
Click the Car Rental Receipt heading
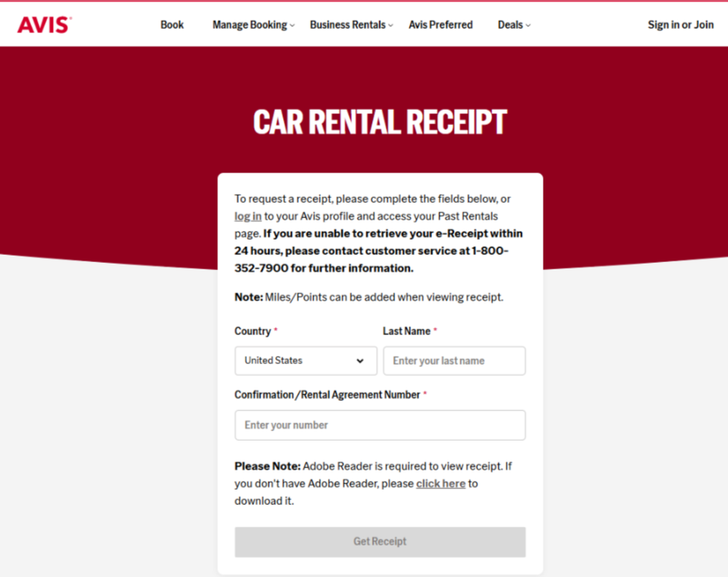point(380,122)
